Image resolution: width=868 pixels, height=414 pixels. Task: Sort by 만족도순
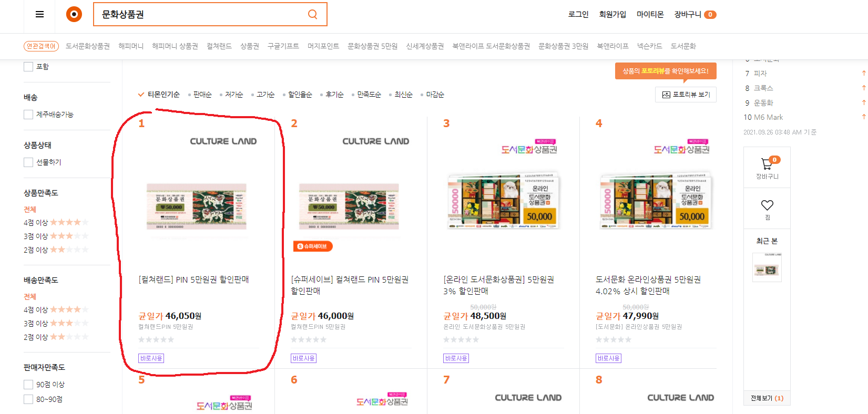(x=369, y=95)
